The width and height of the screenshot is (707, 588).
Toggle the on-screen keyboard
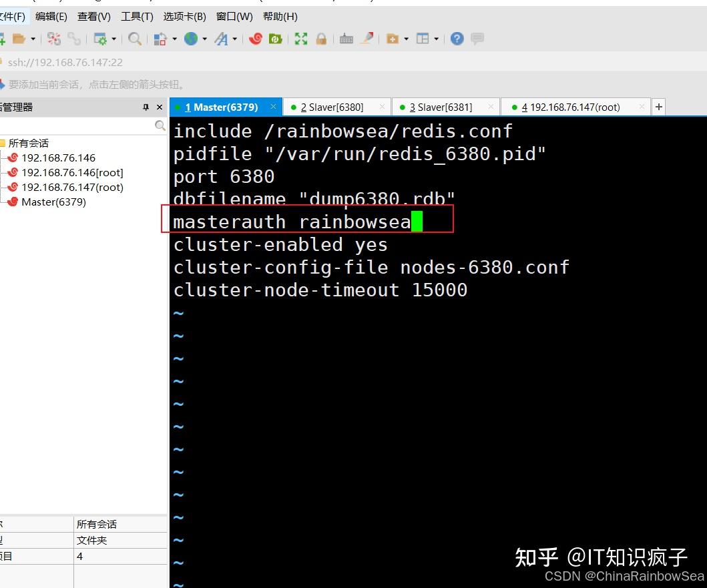click(346, 38)
